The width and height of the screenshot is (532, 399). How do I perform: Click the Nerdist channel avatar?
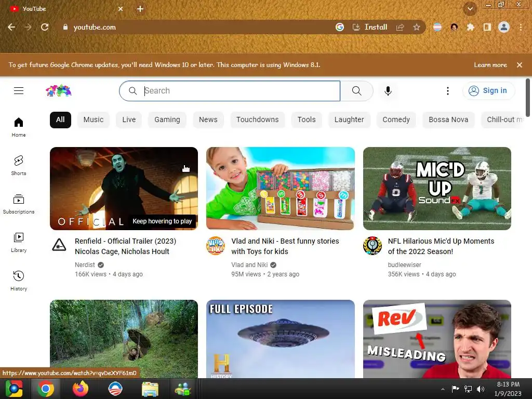pyautogui.click(x=59, y=245)
